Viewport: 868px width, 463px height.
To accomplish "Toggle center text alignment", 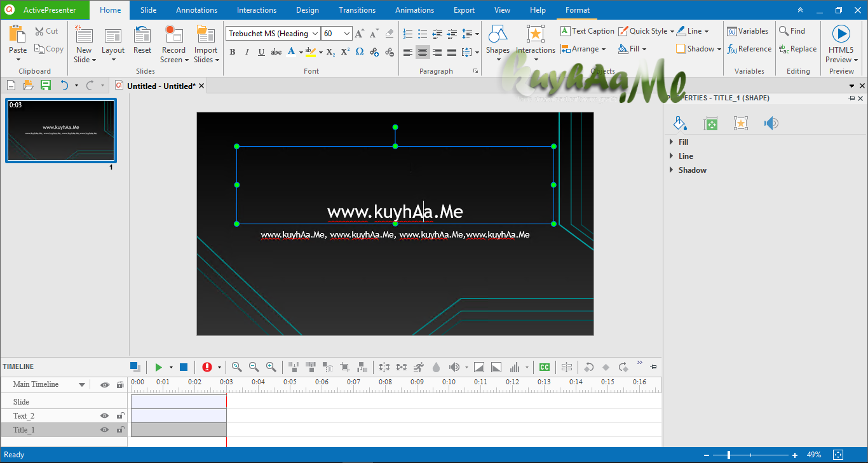I will 423,52.
